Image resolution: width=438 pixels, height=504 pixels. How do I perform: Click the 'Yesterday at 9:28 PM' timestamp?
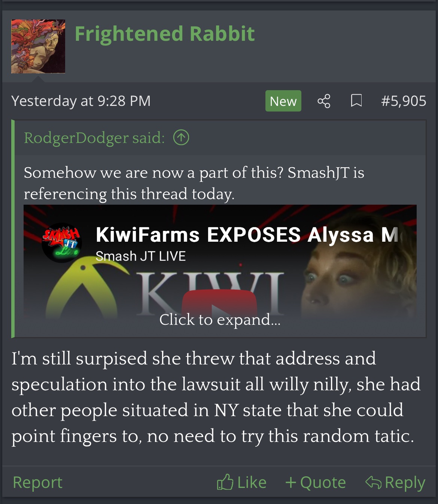(x=81, y=101)
